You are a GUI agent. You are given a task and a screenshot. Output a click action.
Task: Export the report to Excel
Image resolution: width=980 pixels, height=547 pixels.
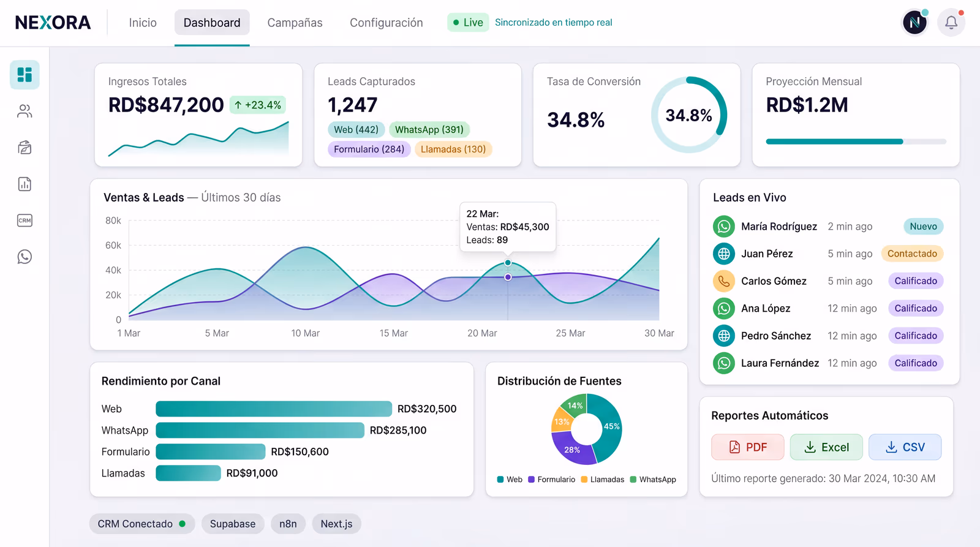pyautogui.click(x=826, y=447)
